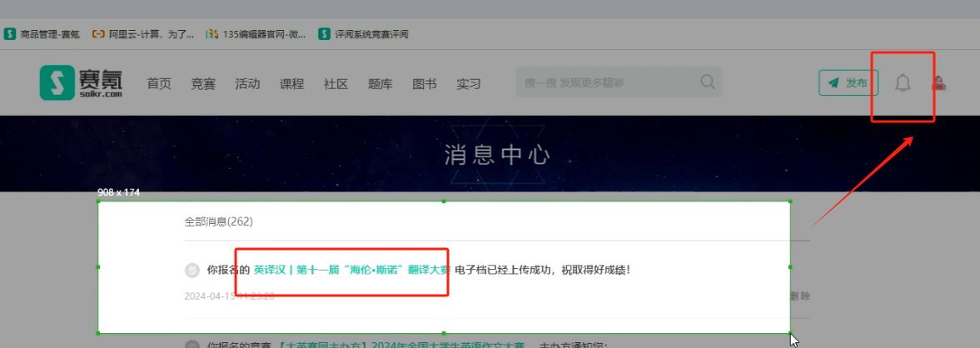Select 活动 in the navigation bar
The image size is (980, 348).
point(247,83)
